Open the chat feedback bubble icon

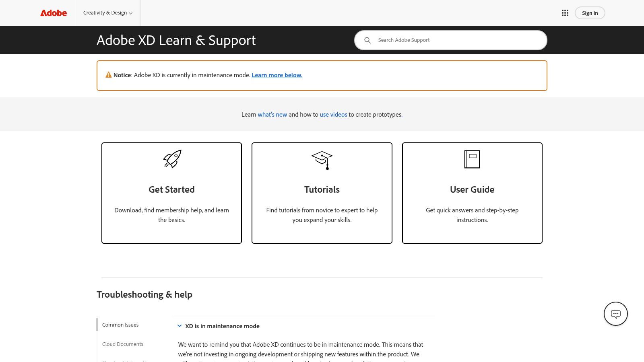pyautogui.click(x=615, y=314)
